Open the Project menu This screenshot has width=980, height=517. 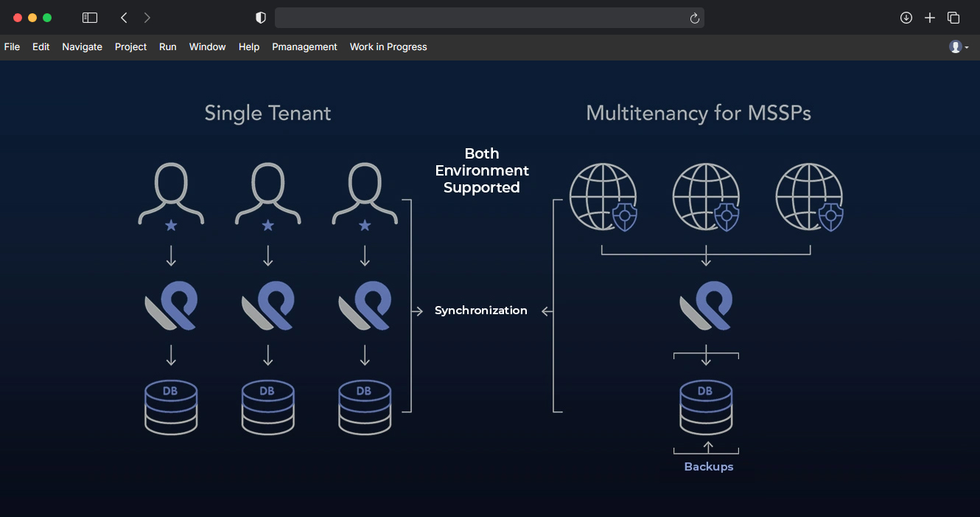[130, 46]
